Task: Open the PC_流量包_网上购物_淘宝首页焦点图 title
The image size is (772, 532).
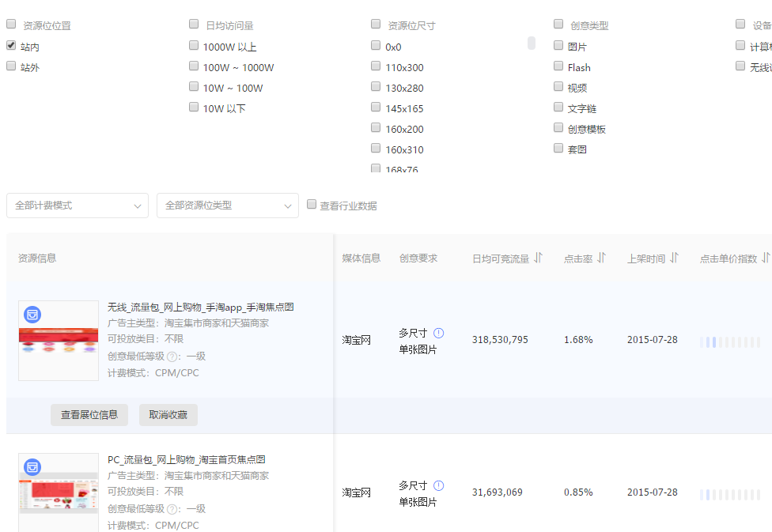Action: click(x=186, y=459)
